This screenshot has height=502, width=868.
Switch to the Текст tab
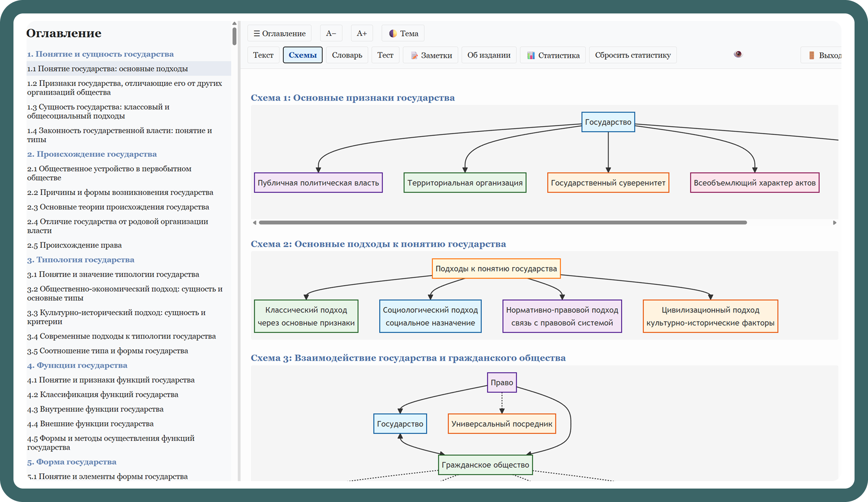pyautogui.click(x=263, y=55)
